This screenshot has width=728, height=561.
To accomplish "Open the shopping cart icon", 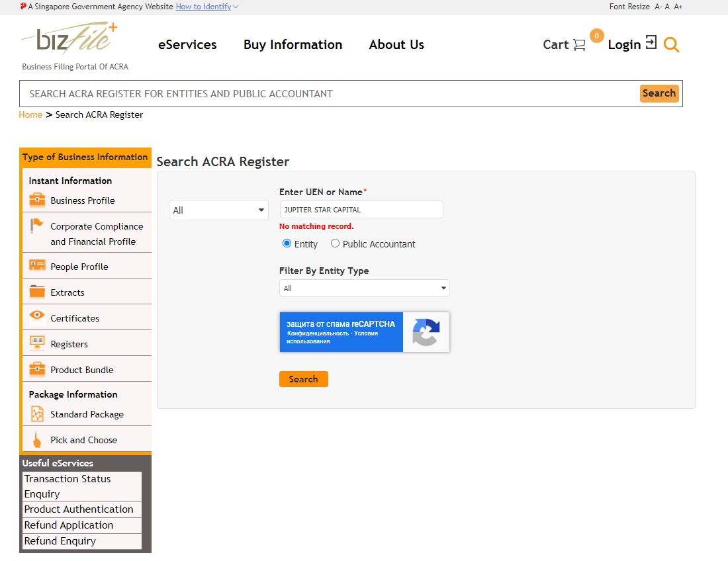I will [x=579, y=45].
